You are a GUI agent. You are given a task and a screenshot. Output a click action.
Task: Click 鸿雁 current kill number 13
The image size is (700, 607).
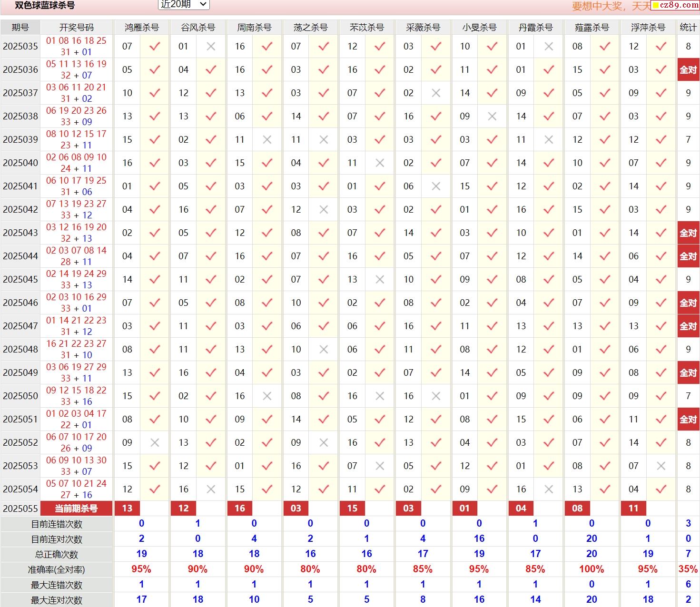pos(127,509)
